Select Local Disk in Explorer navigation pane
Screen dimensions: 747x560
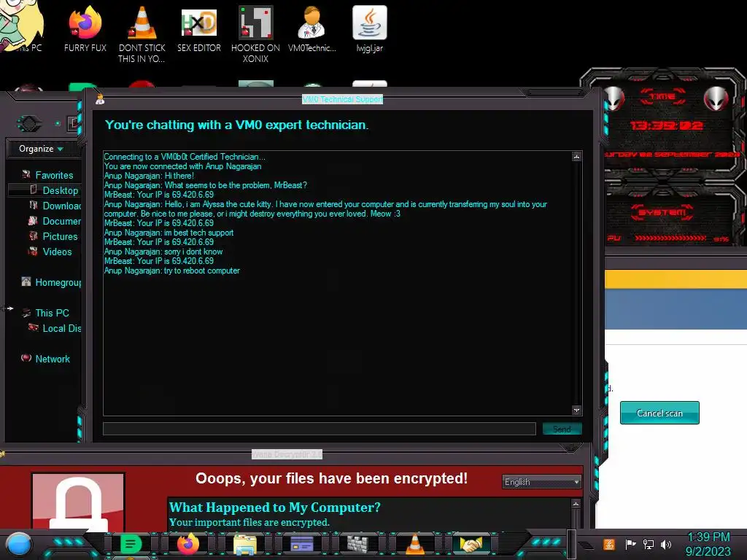[61, 328]
